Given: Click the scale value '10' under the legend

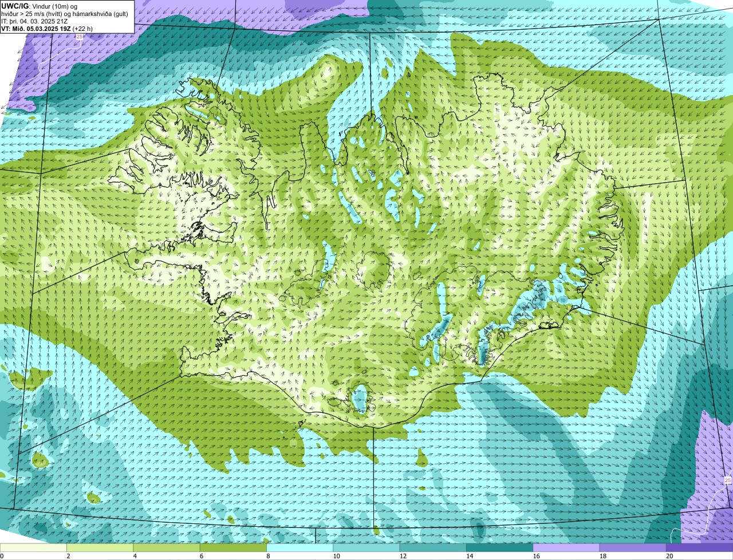Looking at the screenshot, I should [x=336, y=556].
